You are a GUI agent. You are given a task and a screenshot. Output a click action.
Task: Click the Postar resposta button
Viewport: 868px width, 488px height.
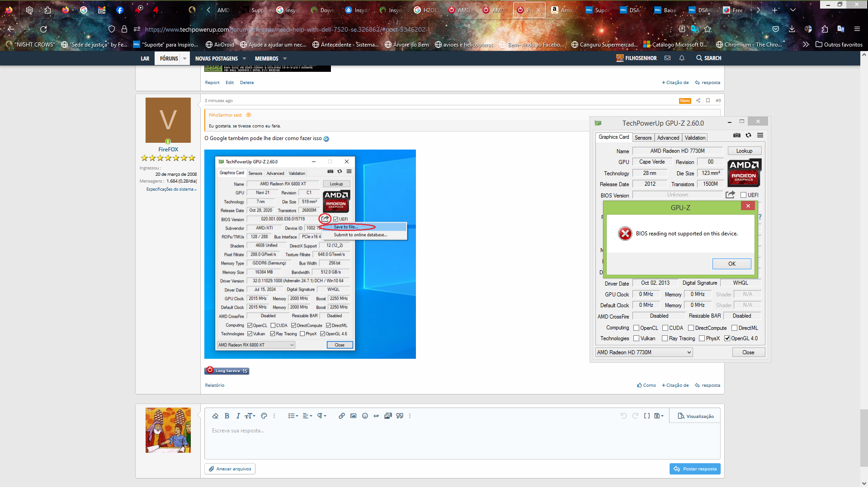[x=695, y=469]
